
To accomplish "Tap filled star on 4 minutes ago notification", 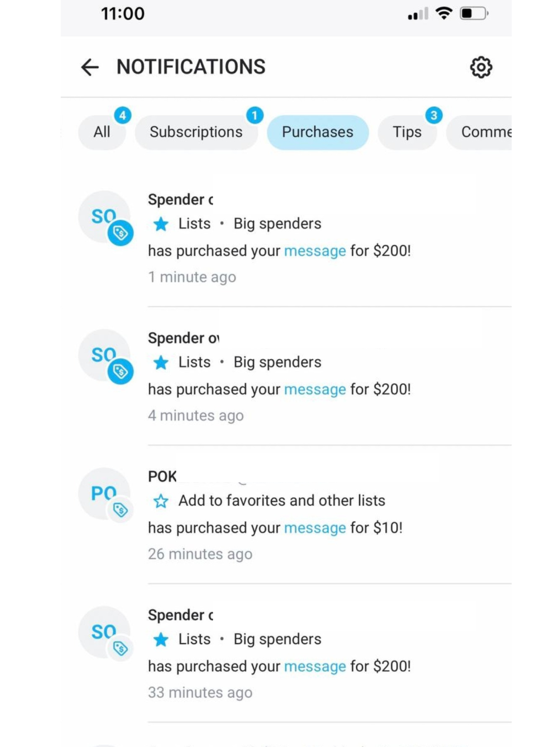I will coord(161,362).
